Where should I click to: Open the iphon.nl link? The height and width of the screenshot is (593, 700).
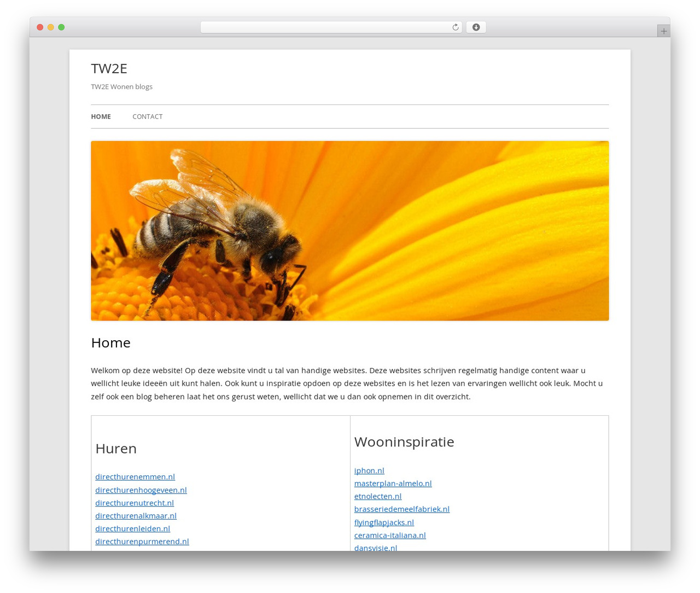[x=369, y=470]
